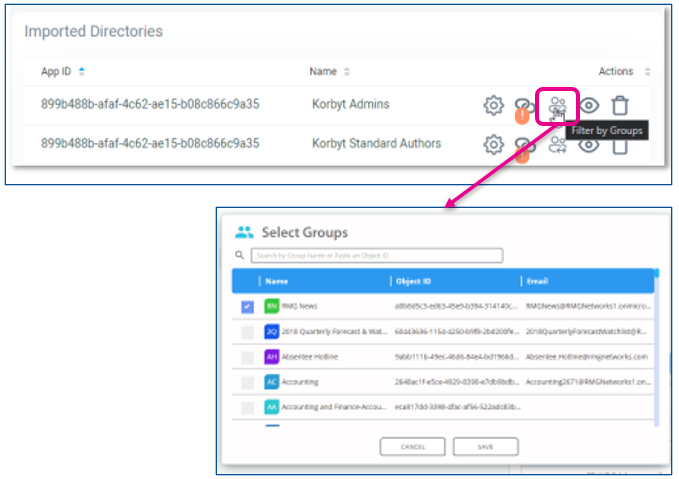Check the Absentee Hotline group checkbox
679x479 pixels.
[x=246, y=356]
